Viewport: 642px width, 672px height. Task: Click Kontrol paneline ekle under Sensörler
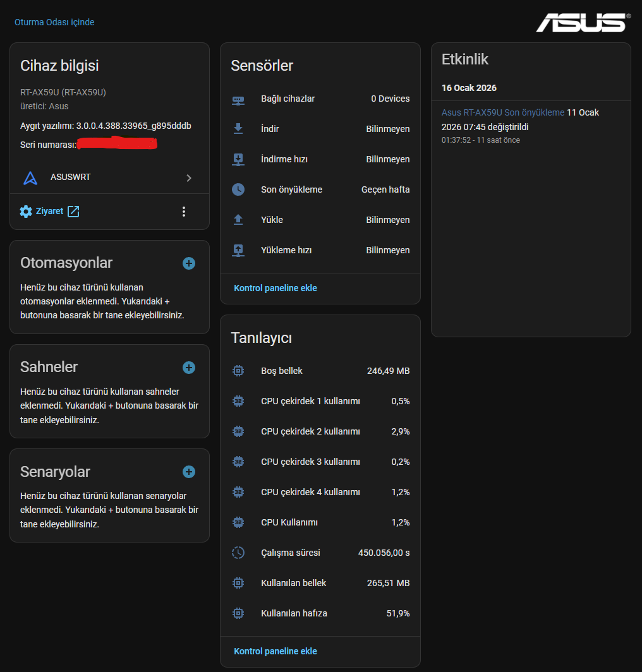coord(276,288)
